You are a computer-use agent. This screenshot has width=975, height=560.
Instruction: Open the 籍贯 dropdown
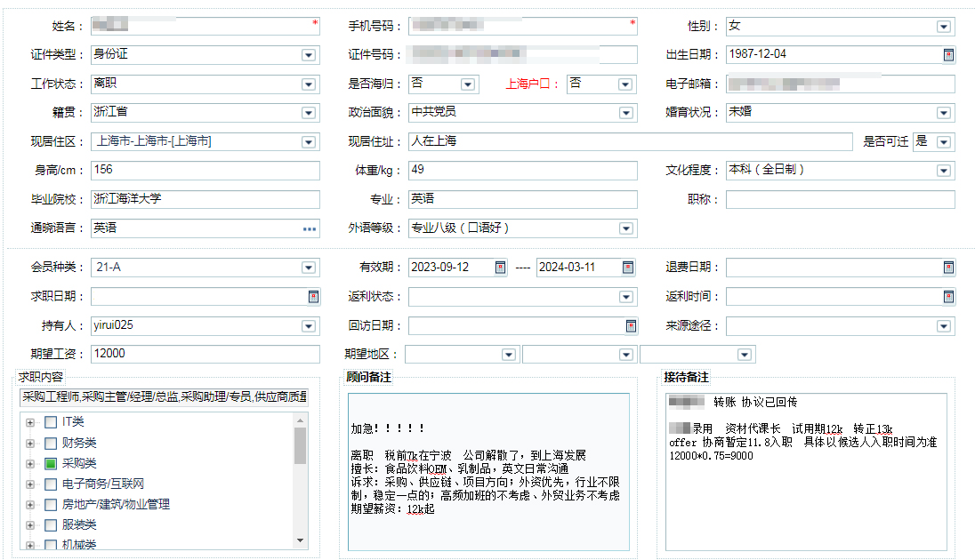pyautogui.click(x=309, y=113)
